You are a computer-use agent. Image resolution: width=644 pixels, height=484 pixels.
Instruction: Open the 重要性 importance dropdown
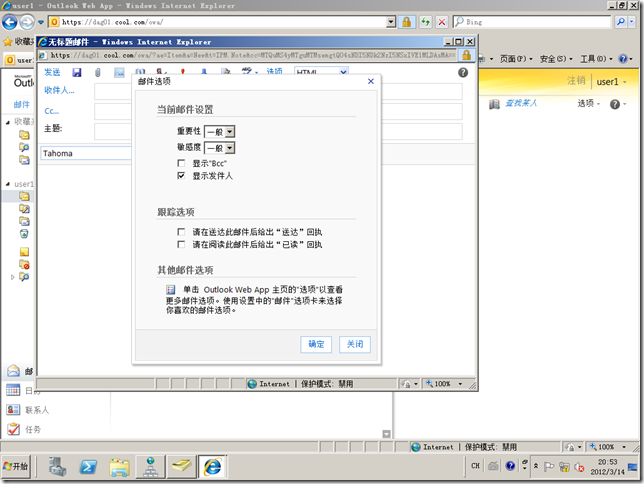point(220,131)
